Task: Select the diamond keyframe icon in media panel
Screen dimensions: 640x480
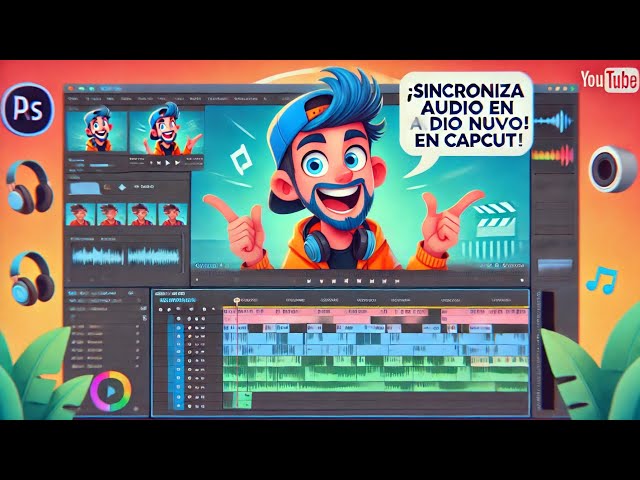Action: coord(122,187)
